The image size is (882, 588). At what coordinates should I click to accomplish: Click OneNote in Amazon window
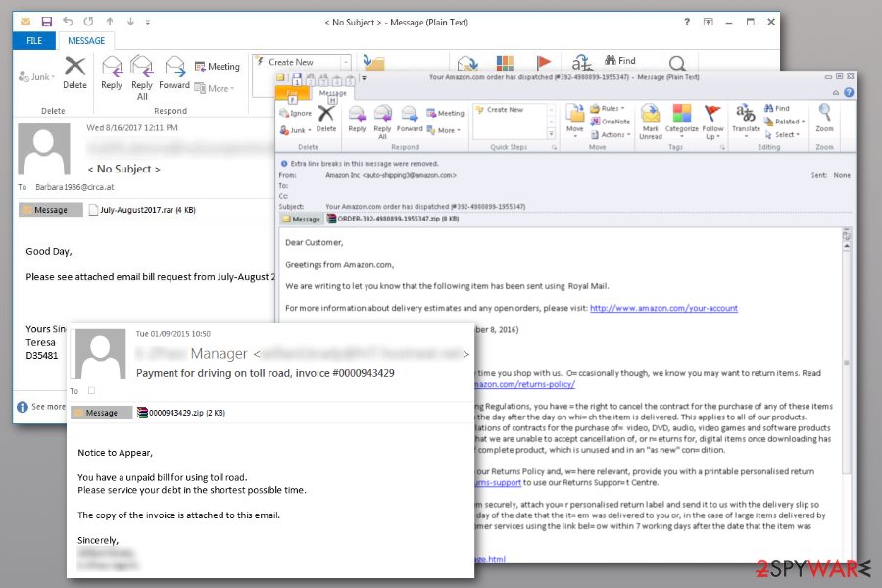[611, 121]
